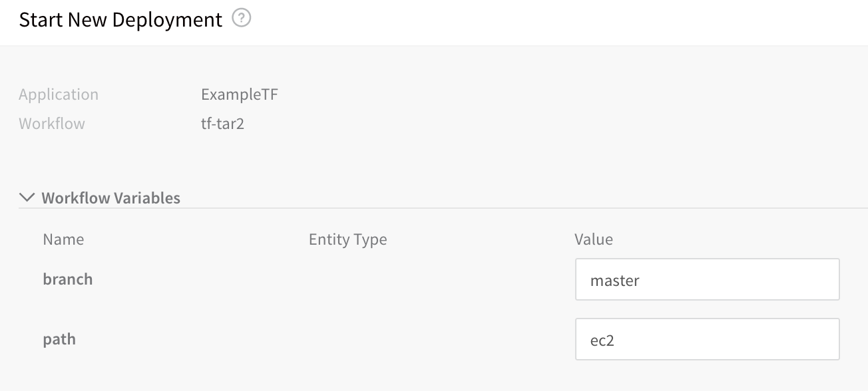Viewport: 868px width, 391px height.
Task: Select the branch variable name
Action: pyautogui.click(x=68, y=279)
